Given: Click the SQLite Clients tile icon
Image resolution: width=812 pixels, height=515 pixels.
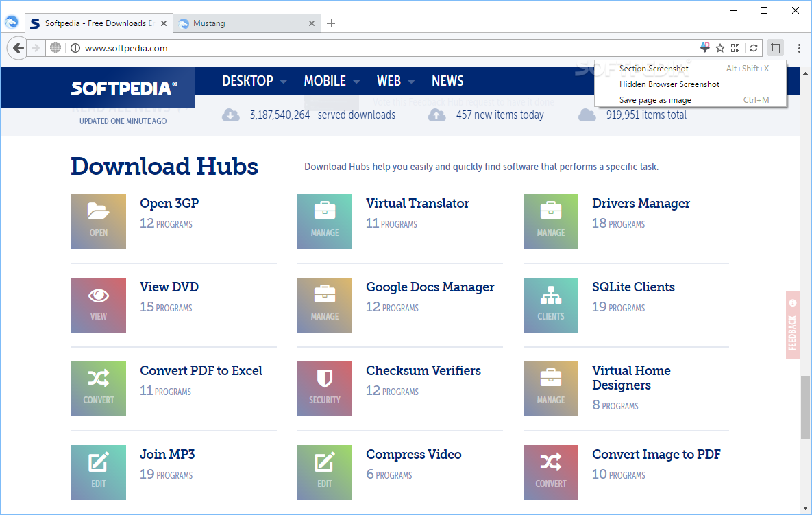Looking at the screenshot, I should 550,305.
